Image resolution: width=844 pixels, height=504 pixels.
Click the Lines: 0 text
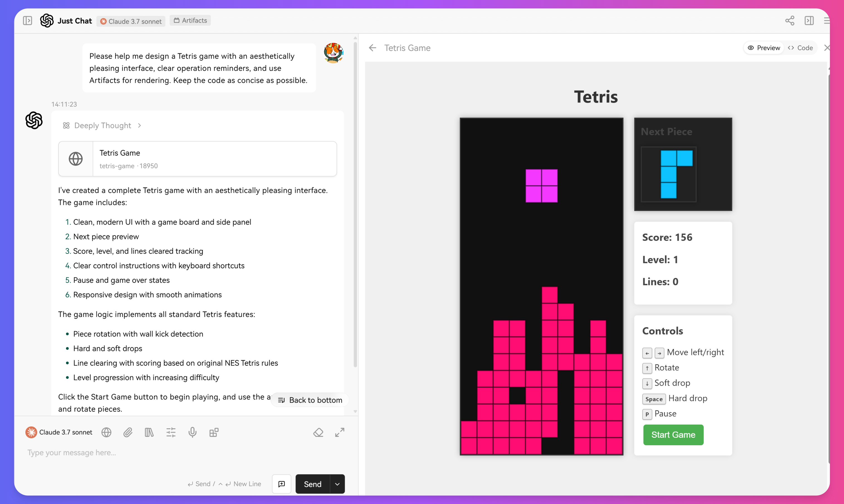(660, 282)
